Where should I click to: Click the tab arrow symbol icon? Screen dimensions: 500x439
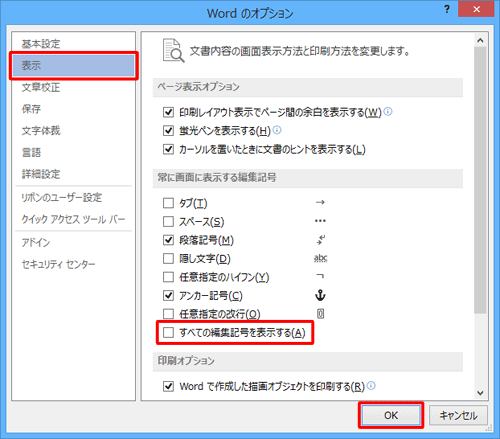[x=320, y=202]
